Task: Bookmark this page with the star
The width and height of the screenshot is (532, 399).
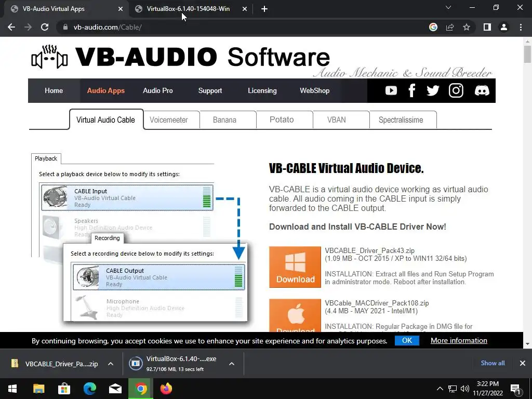Action: [467, 27]
